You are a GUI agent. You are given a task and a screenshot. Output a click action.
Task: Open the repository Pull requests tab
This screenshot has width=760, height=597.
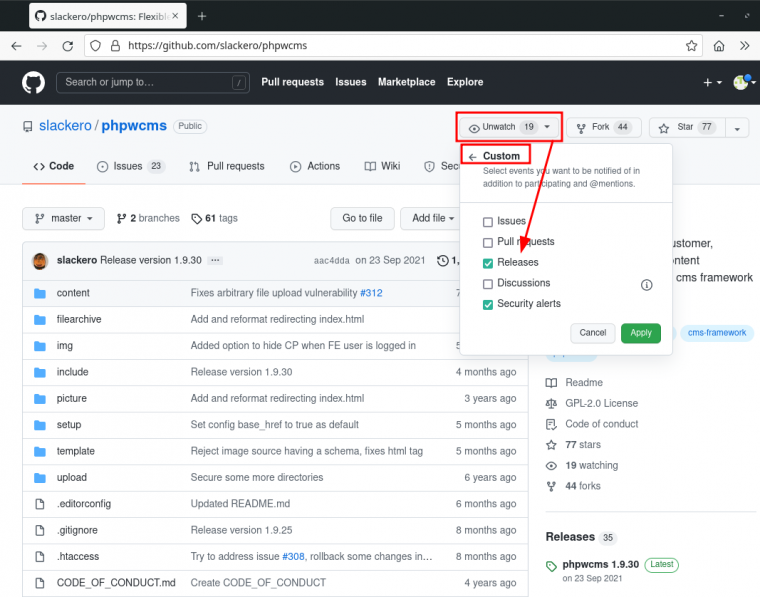227,166
